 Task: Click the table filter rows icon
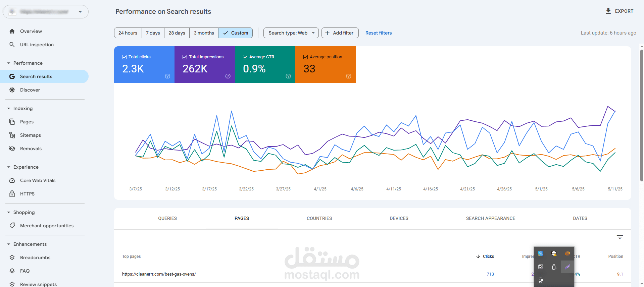click(620, 237)
